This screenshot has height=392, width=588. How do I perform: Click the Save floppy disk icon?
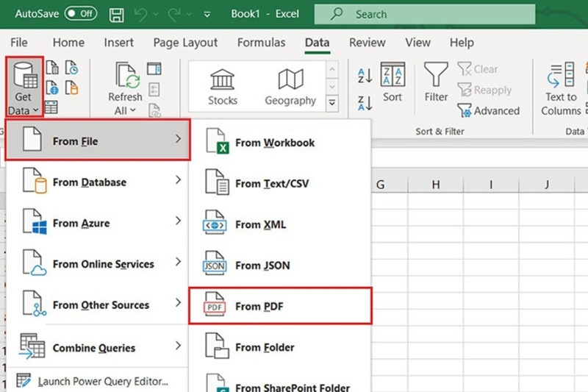[x=116, y=15]
